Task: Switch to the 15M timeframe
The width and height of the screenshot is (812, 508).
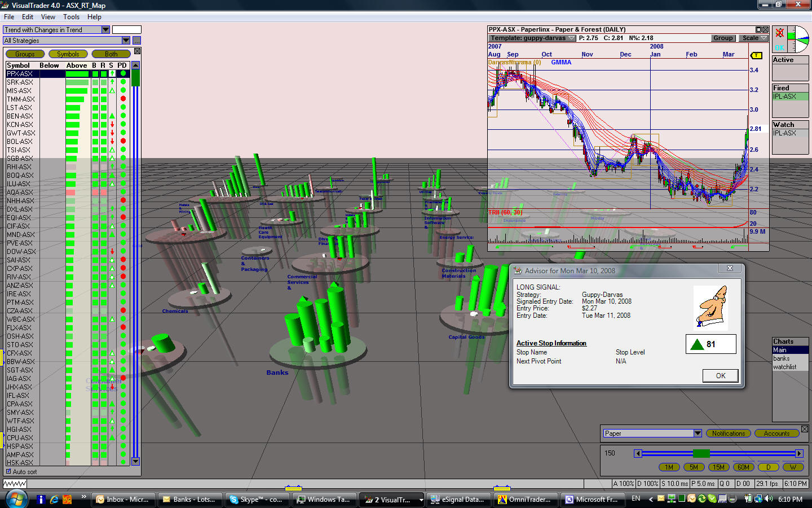Action: tap(718, 467)
